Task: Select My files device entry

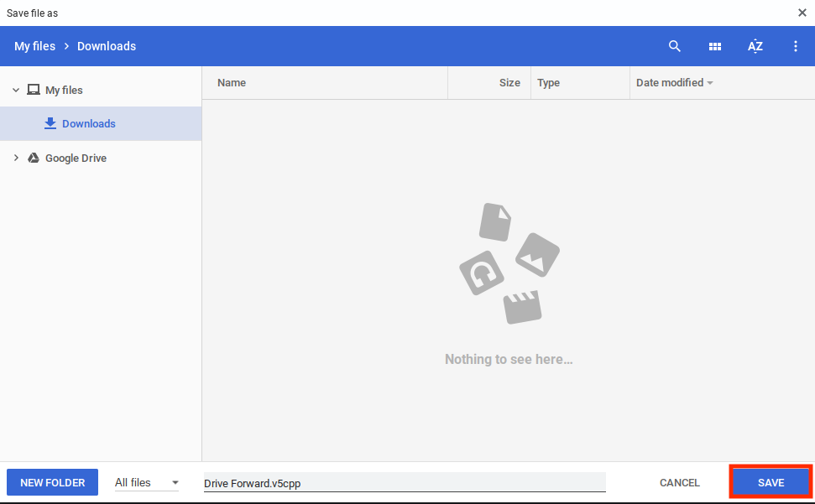Action: pyautogui.click(x=63, y=90)
